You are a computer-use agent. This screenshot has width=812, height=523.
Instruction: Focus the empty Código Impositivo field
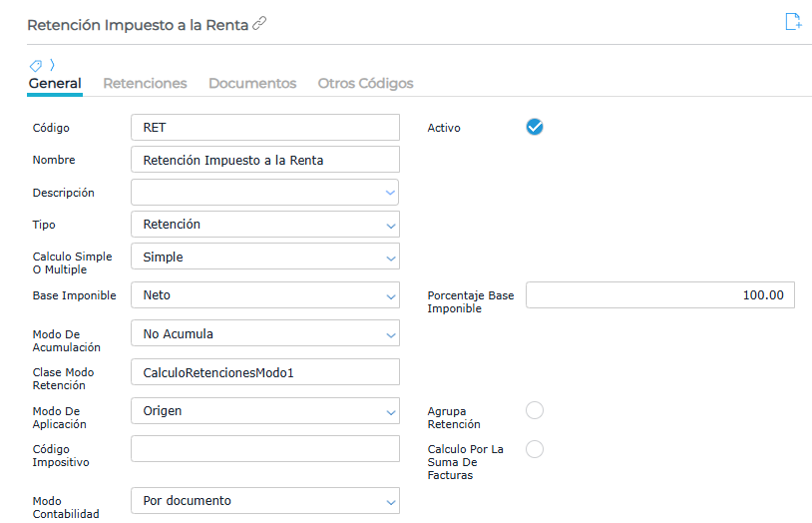pyautogui.click(x=264, y=449)
